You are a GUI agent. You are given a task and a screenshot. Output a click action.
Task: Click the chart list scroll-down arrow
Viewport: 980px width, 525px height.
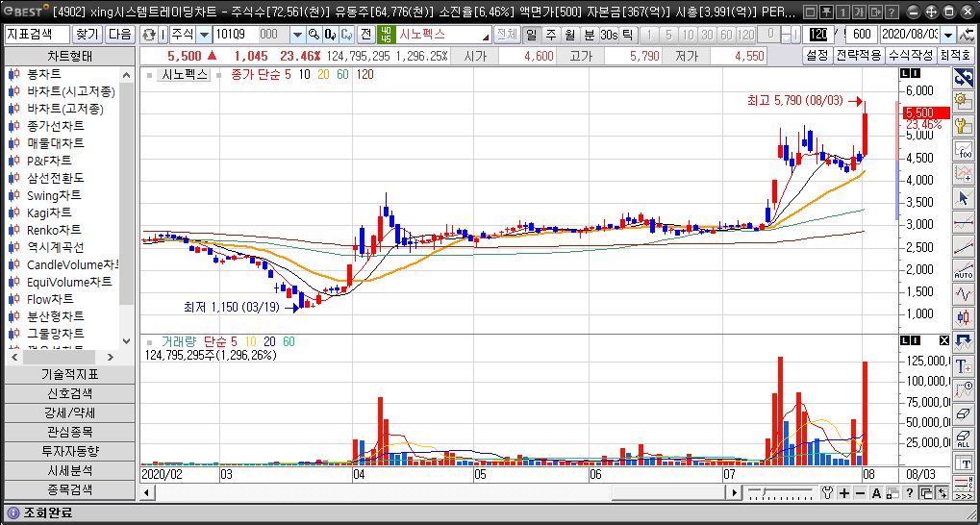point(126,341)
